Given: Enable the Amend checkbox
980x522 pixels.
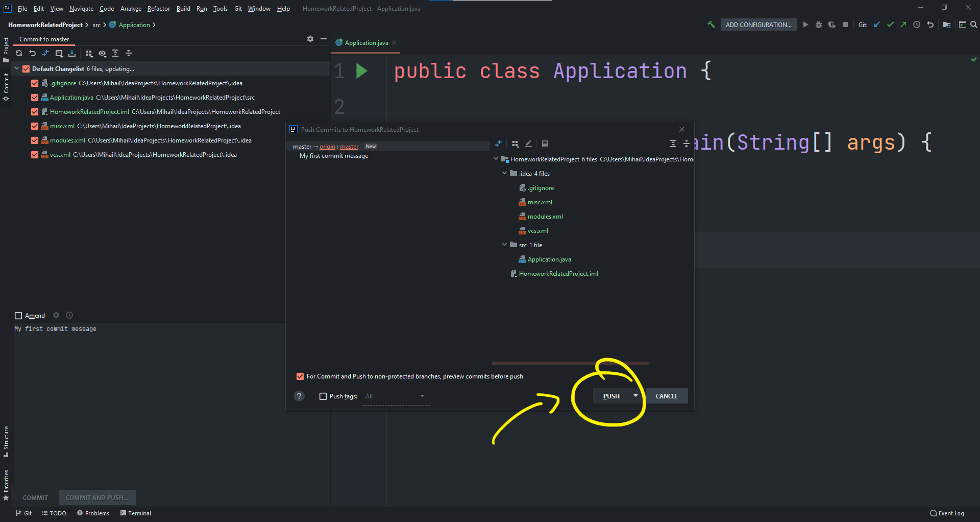Looking at the screenshot, I should click(18, 316).
